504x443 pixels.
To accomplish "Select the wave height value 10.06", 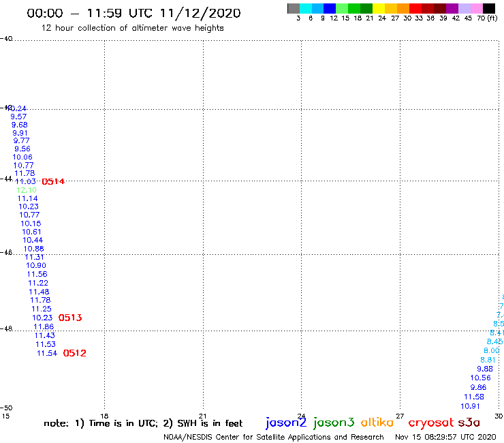I will (22, 157).
